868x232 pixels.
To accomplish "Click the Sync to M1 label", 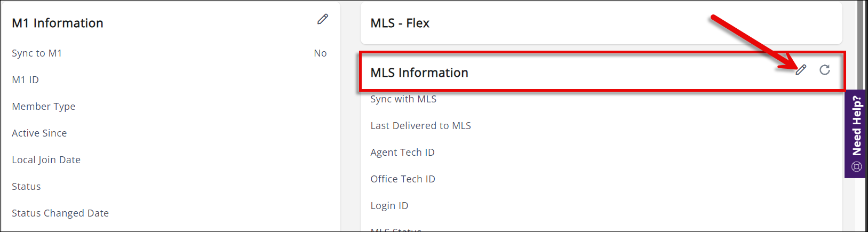I will tap(37, 53).
